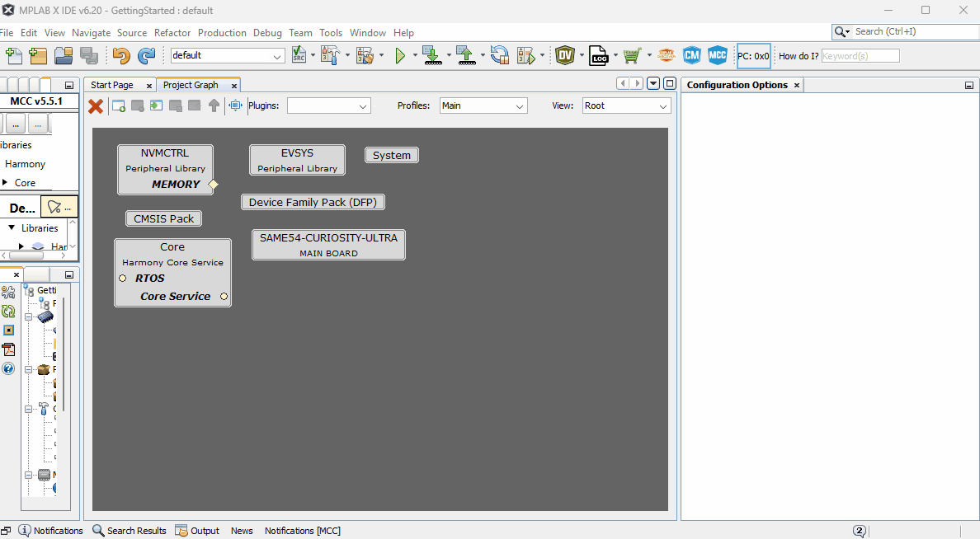Open the Run Project dropdown arrow
Screen dimensions: 980x539
coord(414,55)
